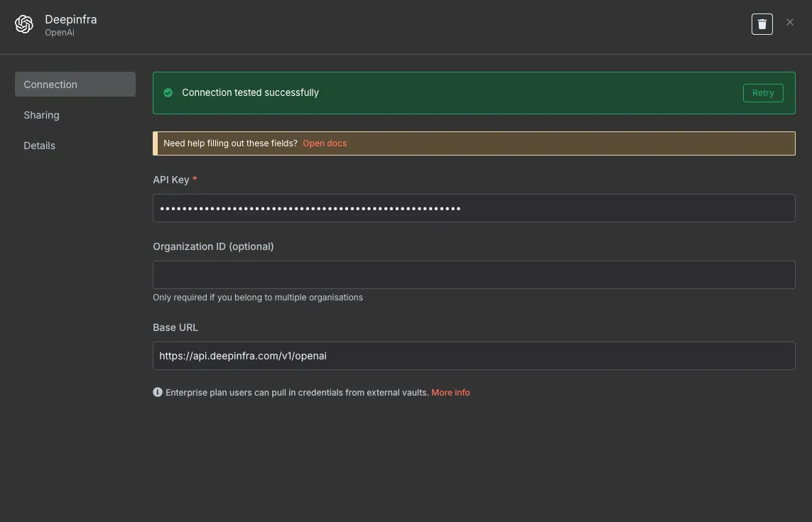This screenshot has width=812, height=522.
Task: Delete credential with trash icon
Action: click(x=762, y=24)
